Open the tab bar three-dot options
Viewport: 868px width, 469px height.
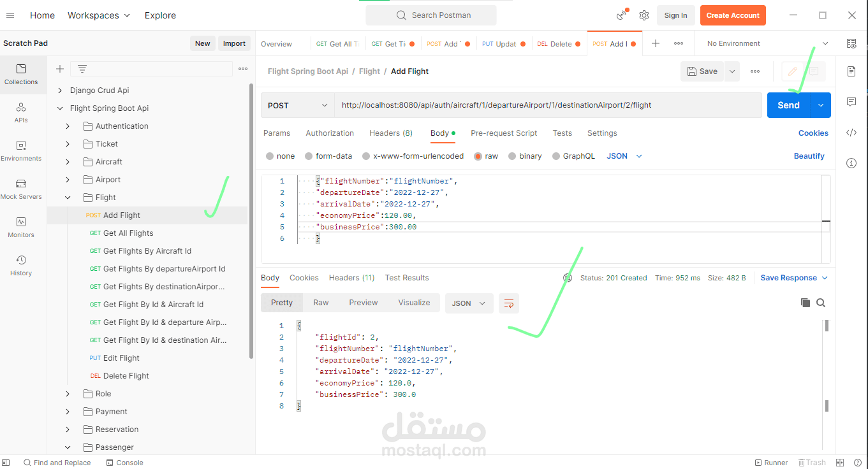(679, 43)
